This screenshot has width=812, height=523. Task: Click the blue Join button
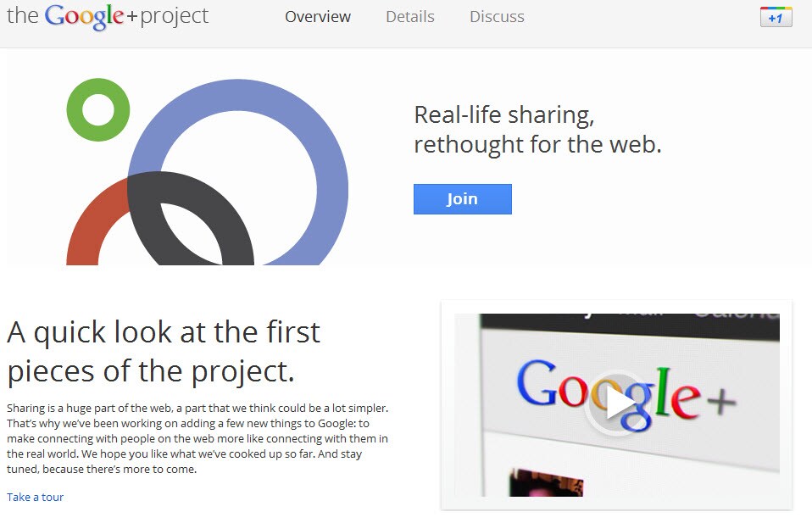463,199
